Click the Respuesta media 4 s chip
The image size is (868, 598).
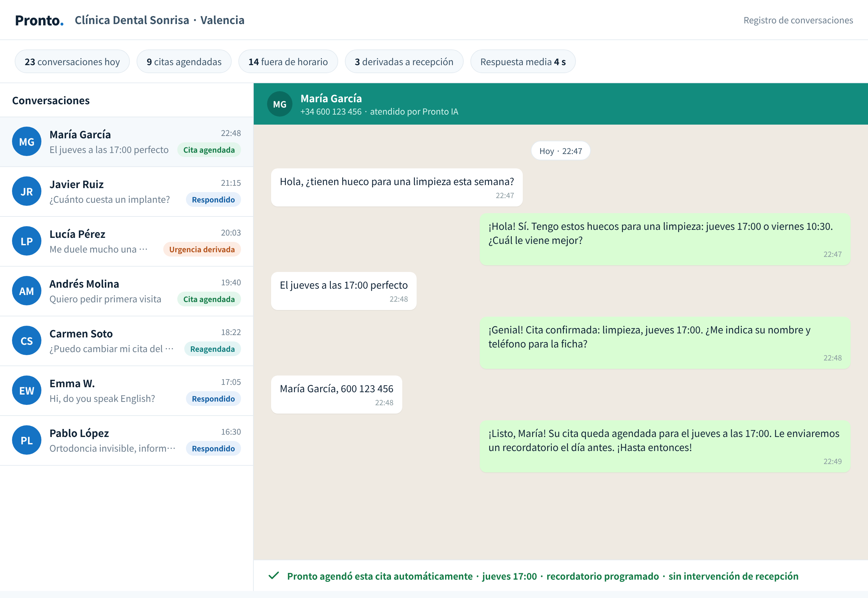[x=523, y=61]
